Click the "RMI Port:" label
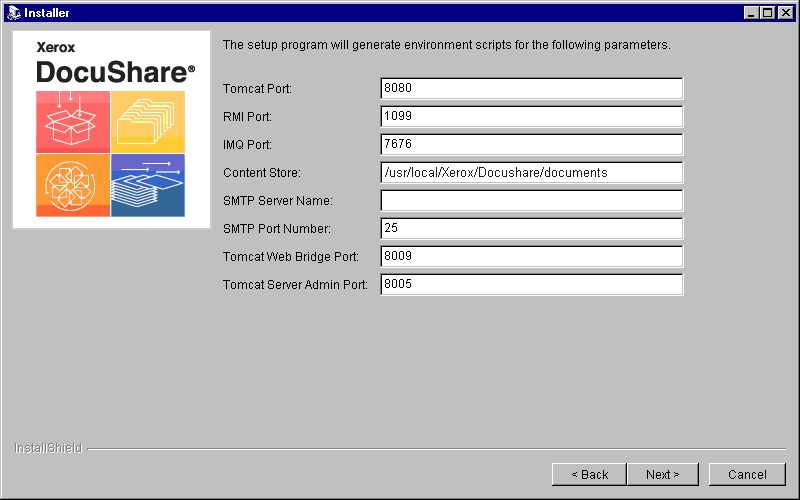 [x=247, y=117]
